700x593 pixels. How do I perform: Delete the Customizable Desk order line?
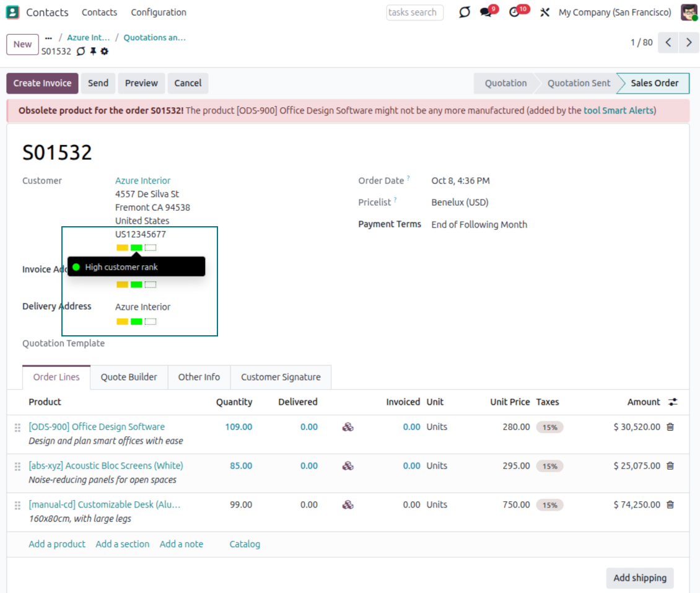(670, 505)
